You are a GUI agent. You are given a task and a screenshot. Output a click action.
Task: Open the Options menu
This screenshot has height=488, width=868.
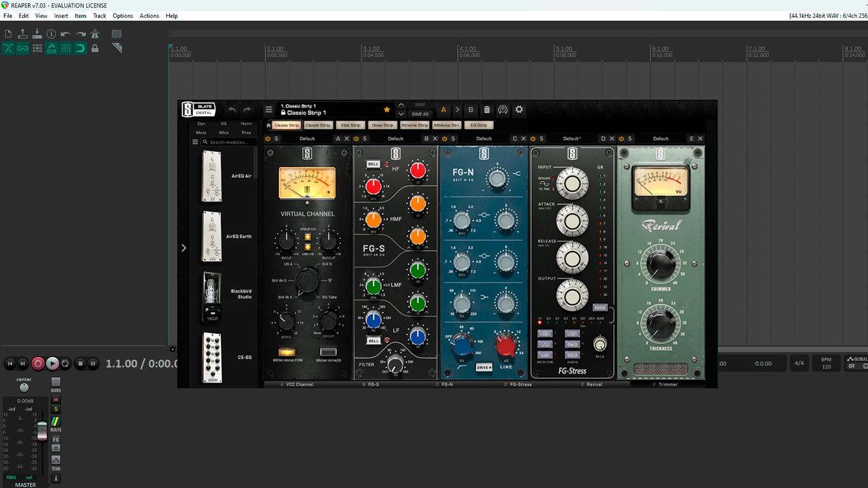123,16
